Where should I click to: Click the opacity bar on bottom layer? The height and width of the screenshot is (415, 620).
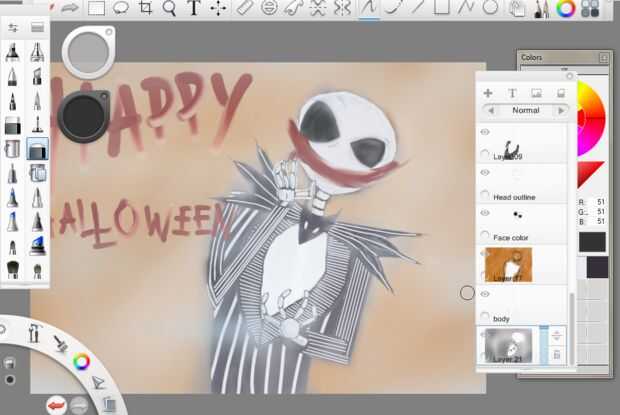544,345
